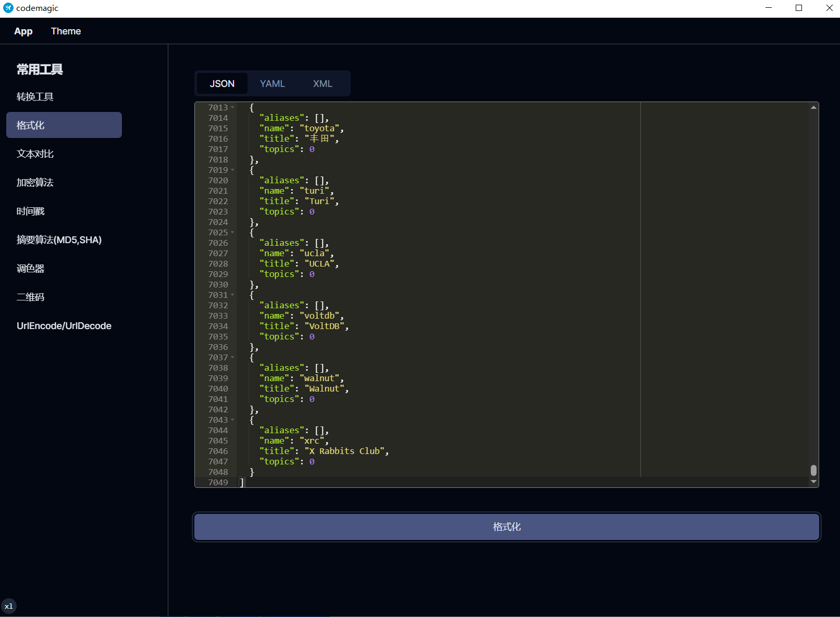
Task: Click the "丰田" title value
Action: pos(319,139)
